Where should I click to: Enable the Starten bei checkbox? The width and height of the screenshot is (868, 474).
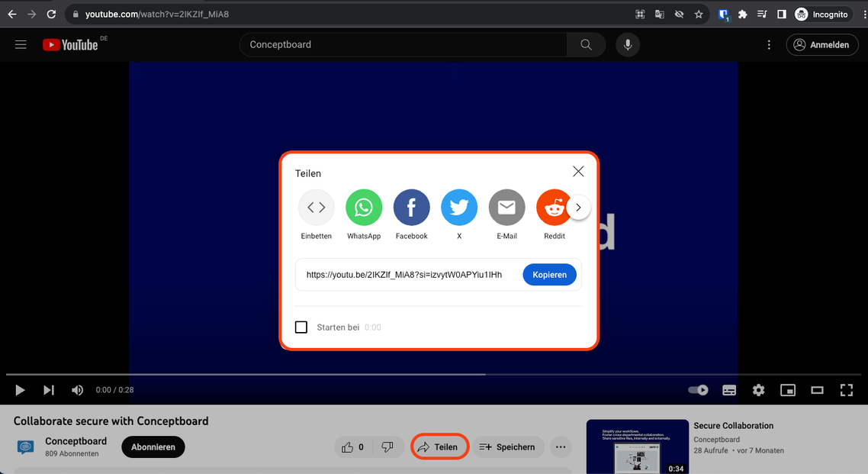301,327
